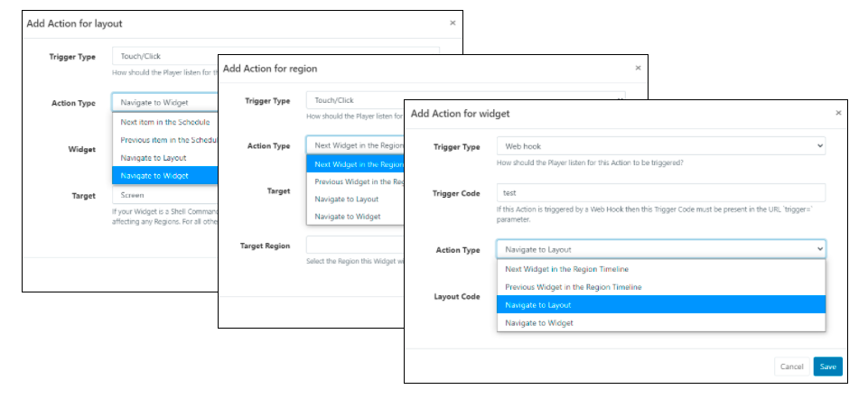This screenshot has width=868, height=399.
Task: Select Previous item in the Schedule
Action: [x=165, y=139]
